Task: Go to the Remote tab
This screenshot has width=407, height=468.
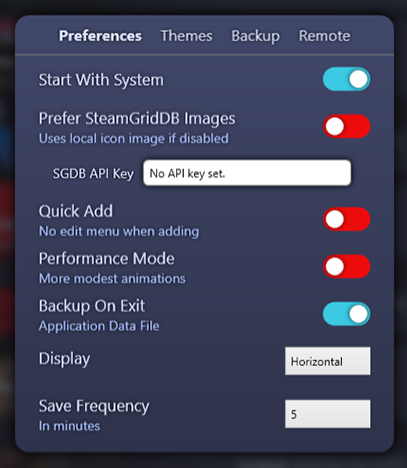Action: [324, 36]
